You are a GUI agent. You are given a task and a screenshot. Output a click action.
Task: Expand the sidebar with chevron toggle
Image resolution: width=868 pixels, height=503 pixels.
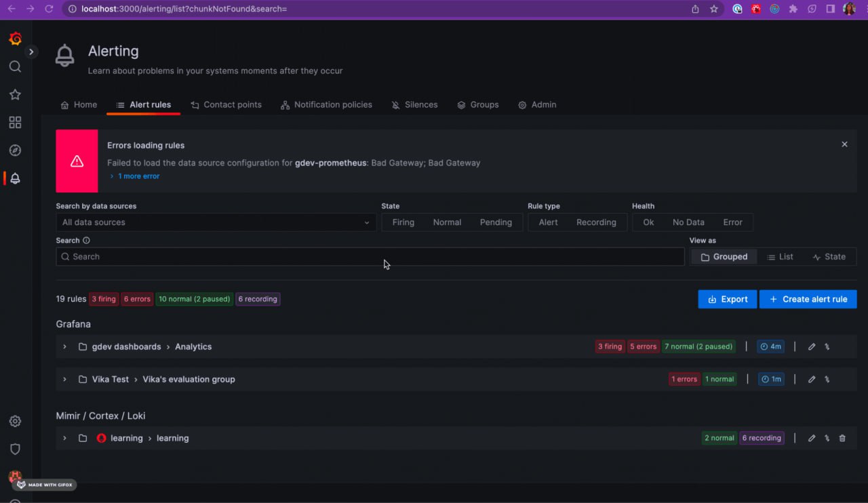[31, 52]
